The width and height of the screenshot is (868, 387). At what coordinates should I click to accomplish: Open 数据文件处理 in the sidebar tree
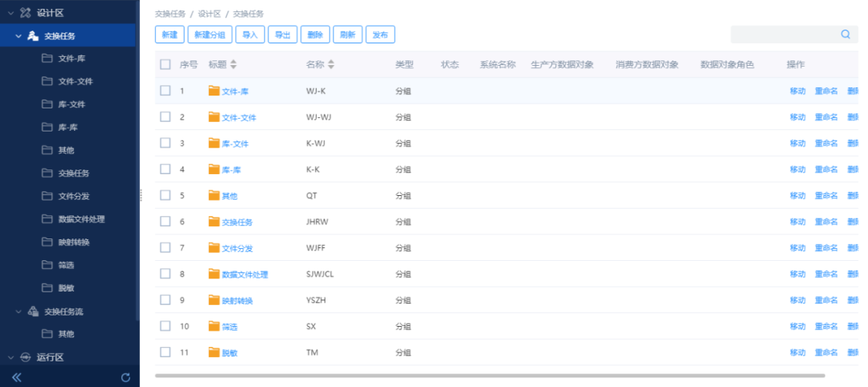(x=81, y=219)
